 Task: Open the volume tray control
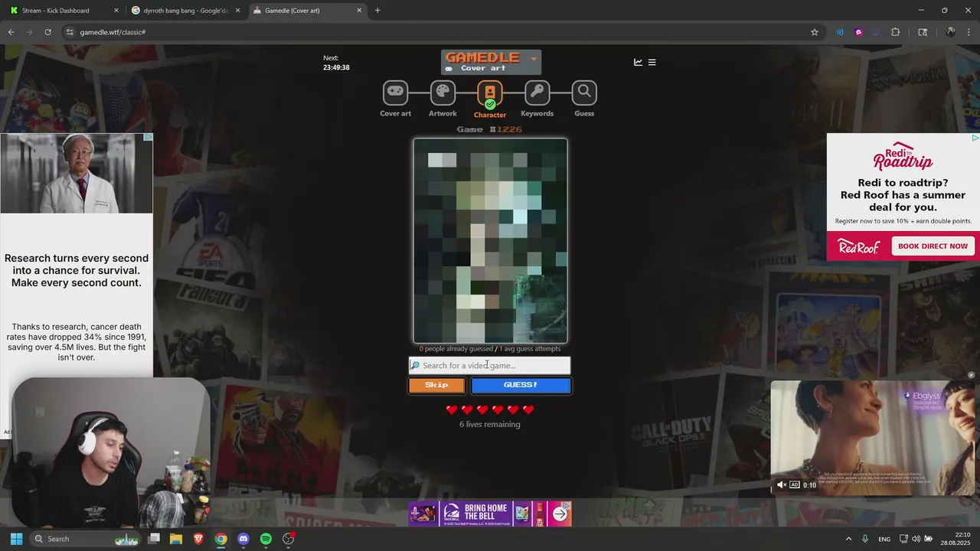(x=916, y=539)
